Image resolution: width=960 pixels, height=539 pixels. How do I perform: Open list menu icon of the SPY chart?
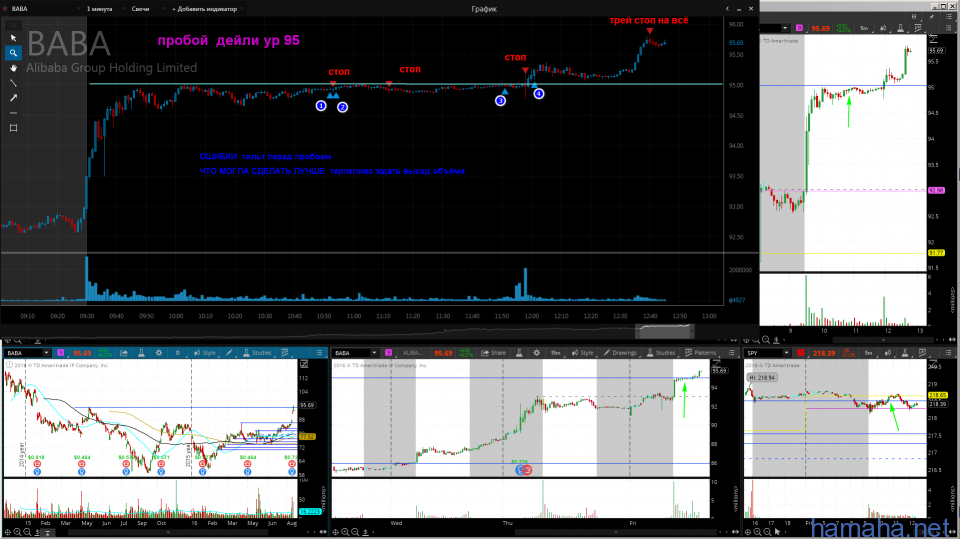948,353
